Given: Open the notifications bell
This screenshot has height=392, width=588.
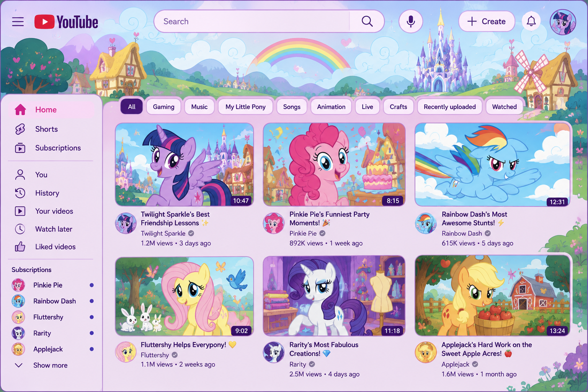Looking at the screenshot, I should tap(531, 21).
